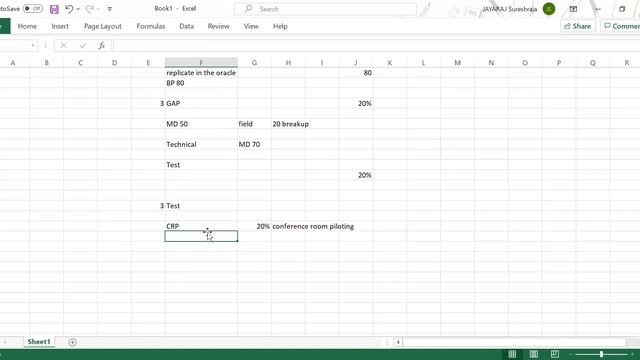Click the Ribbon Display Options icon
This screenshot has height=360, width=640.
573,9
